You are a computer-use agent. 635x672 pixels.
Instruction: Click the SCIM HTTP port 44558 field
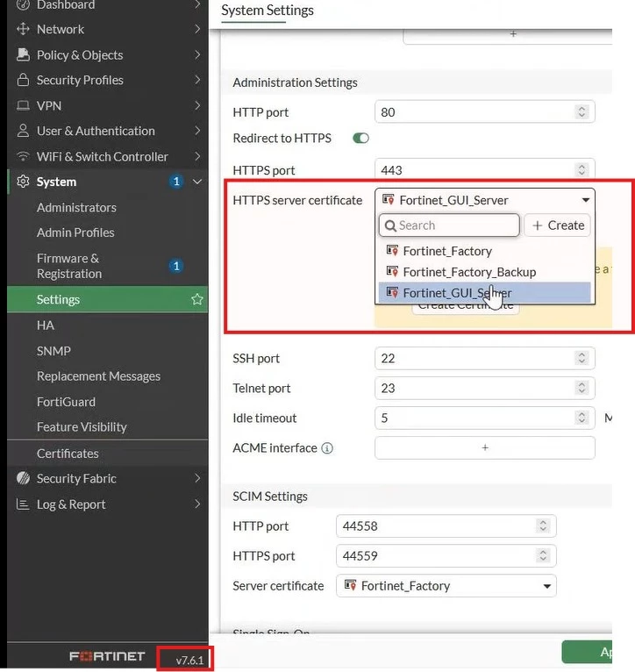click(446, 525)
